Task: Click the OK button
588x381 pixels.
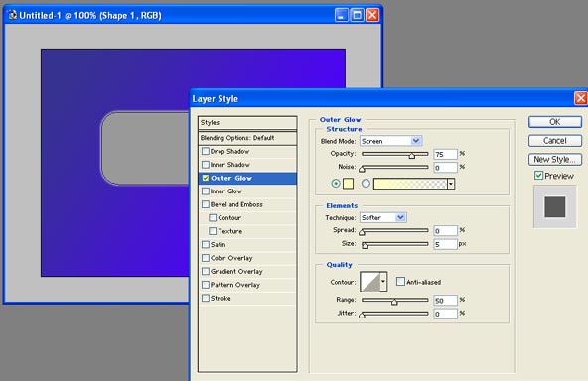Action: 555,122
